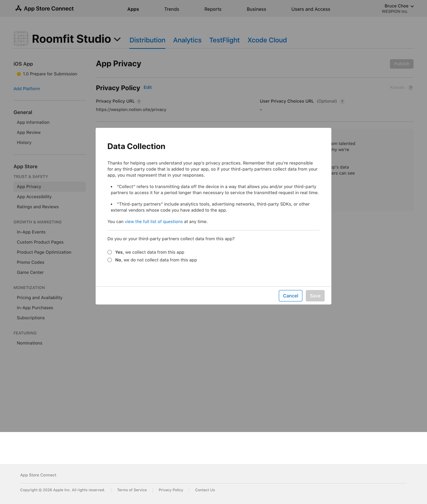Image resolution: width=427 pixels, height=504 pixels.
Task: Click help icon next to Privacy Policy URL
Action: point(139,102)
